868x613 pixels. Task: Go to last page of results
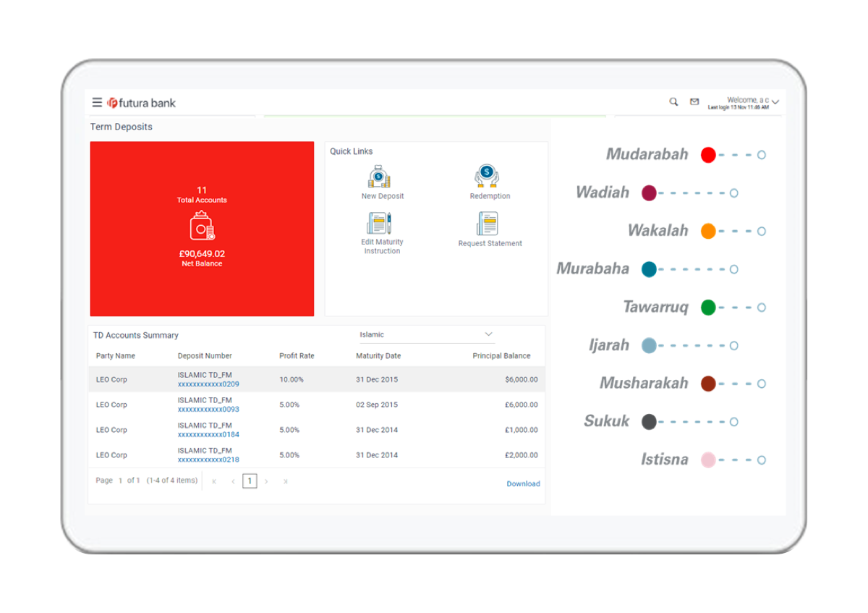tap(286, 481)
